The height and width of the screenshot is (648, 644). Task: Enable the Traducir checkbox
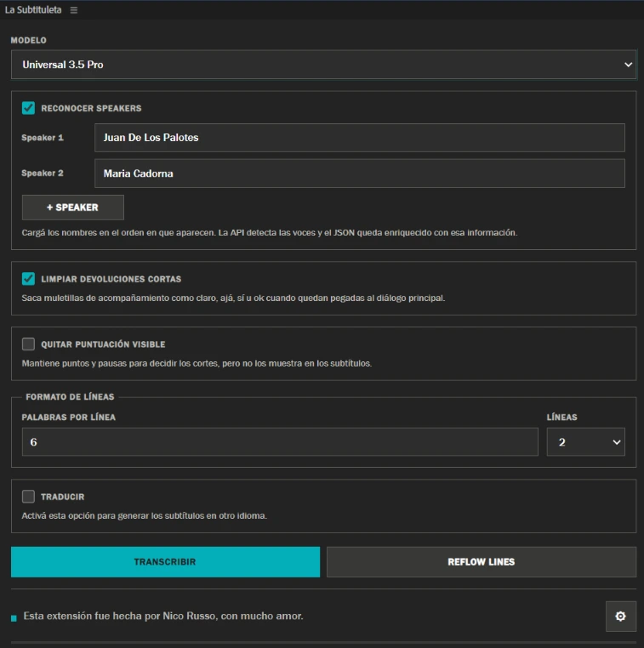pos(28,497)
